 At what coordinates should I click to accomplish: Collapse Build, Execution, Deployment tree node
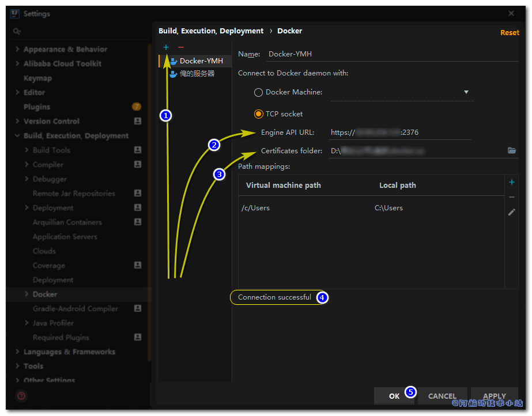(x=17, y=135)
